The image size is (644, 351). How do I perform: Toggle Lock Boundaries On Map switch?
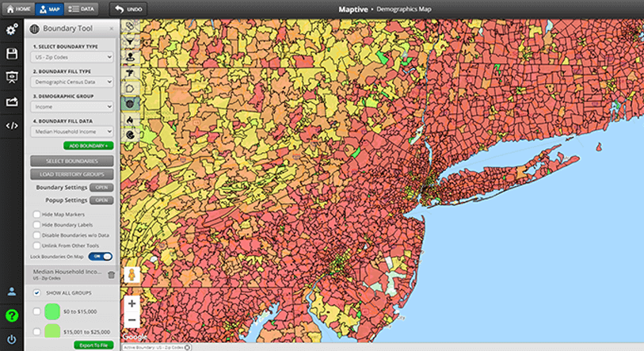[x=102, y=257]
